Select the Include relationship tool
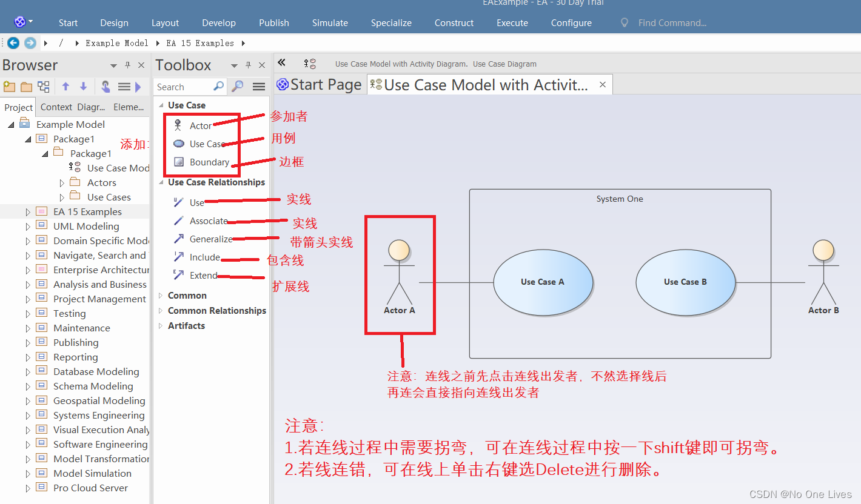 point(196,257)
